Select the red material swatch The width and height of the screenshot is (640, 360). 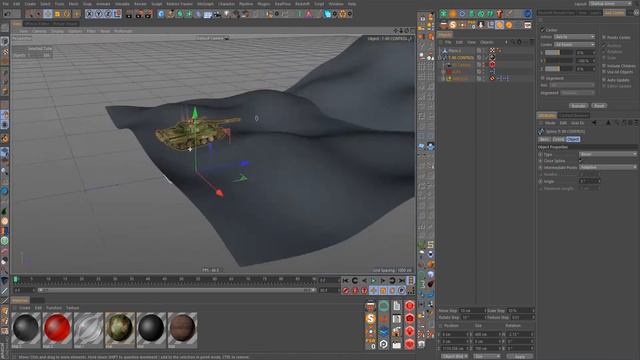(x=57, y=328)
